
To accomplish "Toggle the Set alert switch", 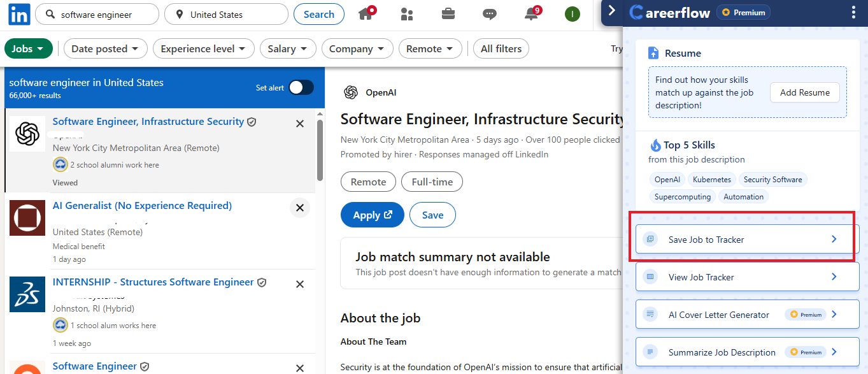I will tap(301, 88).
